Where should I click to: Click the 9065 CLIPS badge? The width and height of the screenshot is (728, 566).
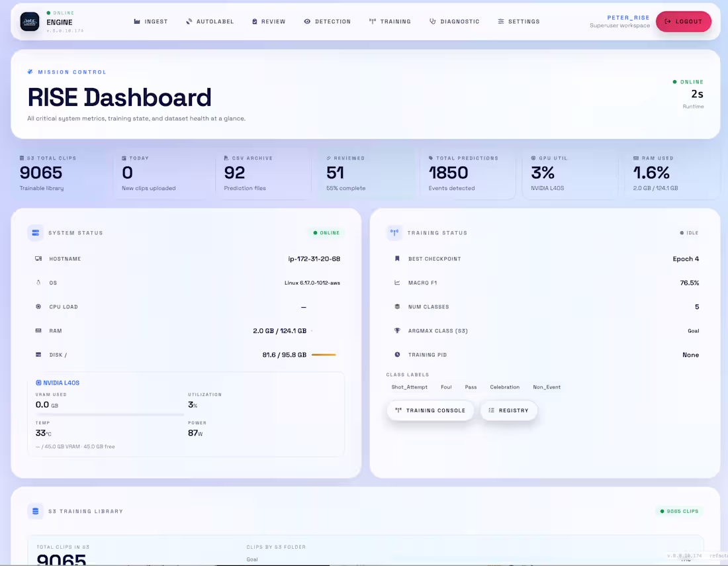pyautogui.click(x=679, y=511)
